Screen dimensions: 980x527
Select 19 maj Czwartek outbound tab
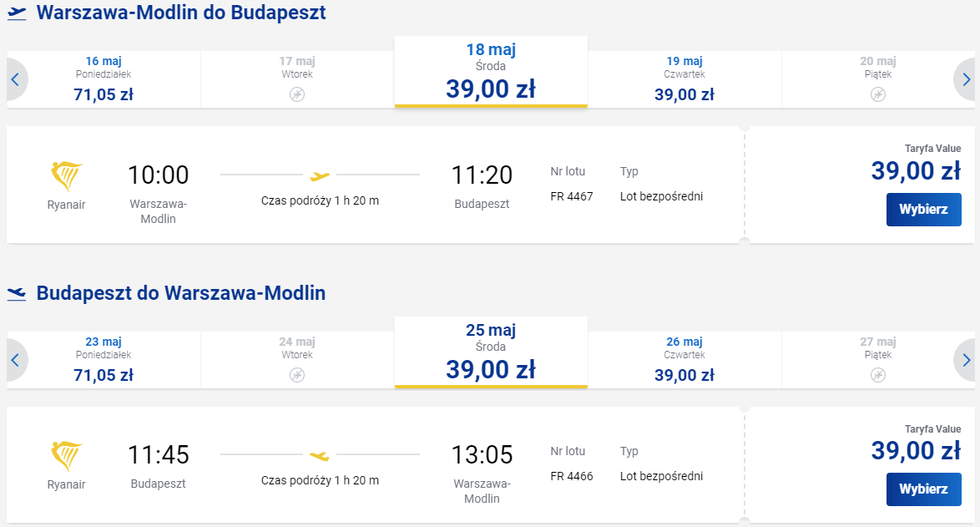tap(684, 79)
